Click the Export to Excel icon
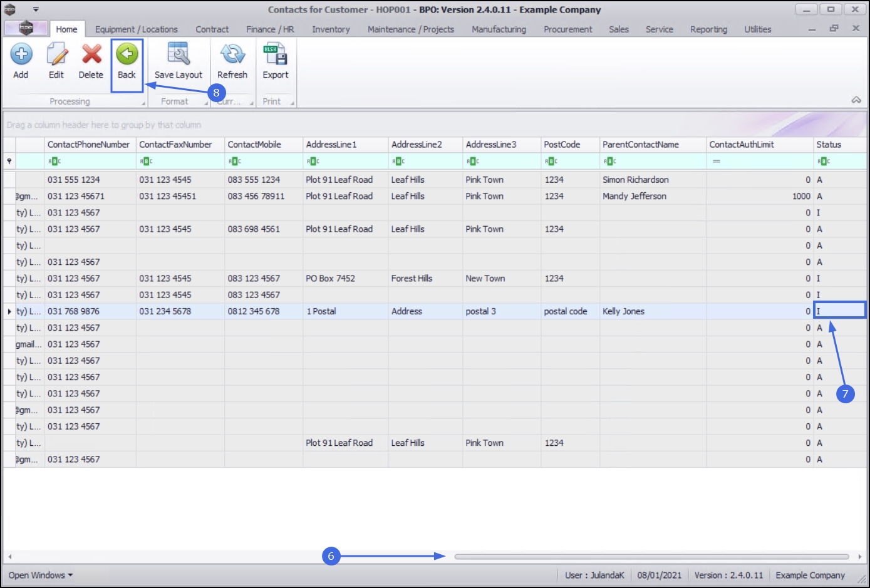Viewport: 870px width, 588px height. click(x=275, y=55)
